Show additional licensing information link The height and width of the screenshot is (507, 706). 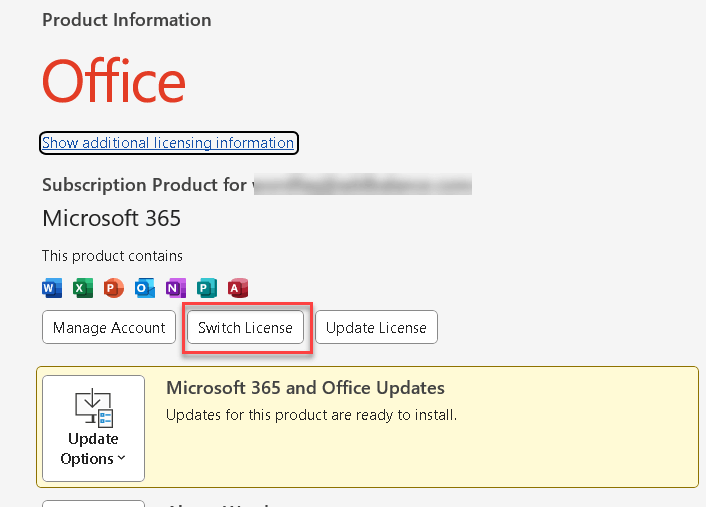tap(168, 143)
